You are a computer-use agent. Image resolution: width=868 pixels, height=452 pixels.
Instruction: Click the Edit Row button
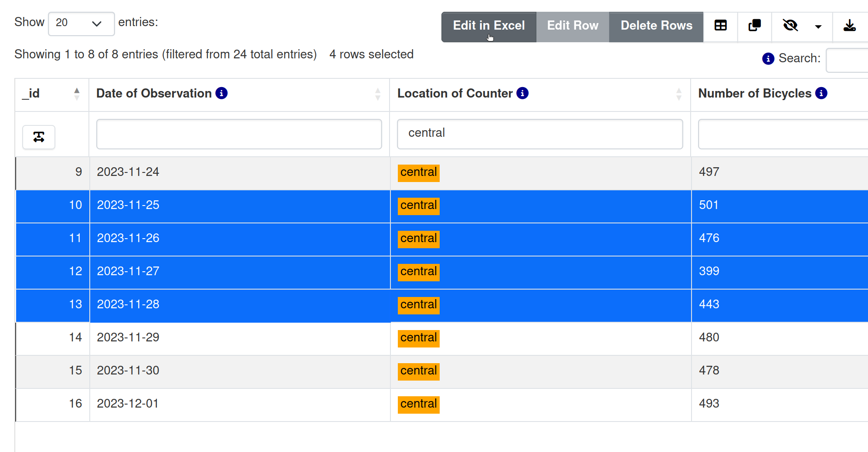pos(573,25)
